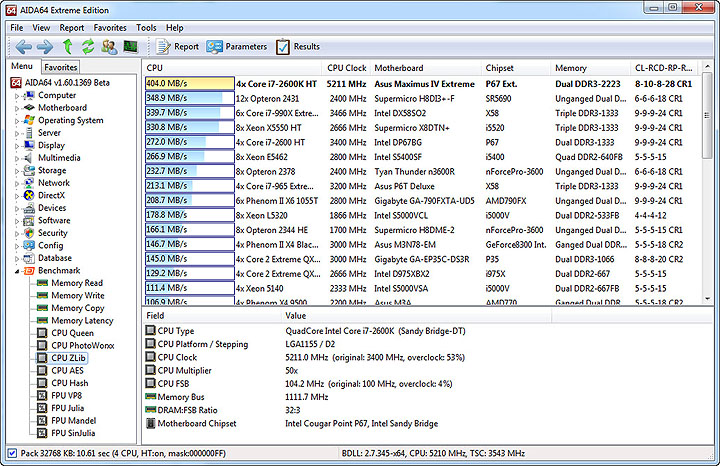
Task: Toggle the status bar checkbox beside Pack 32768 KB
Action: (x=12, y=453)
